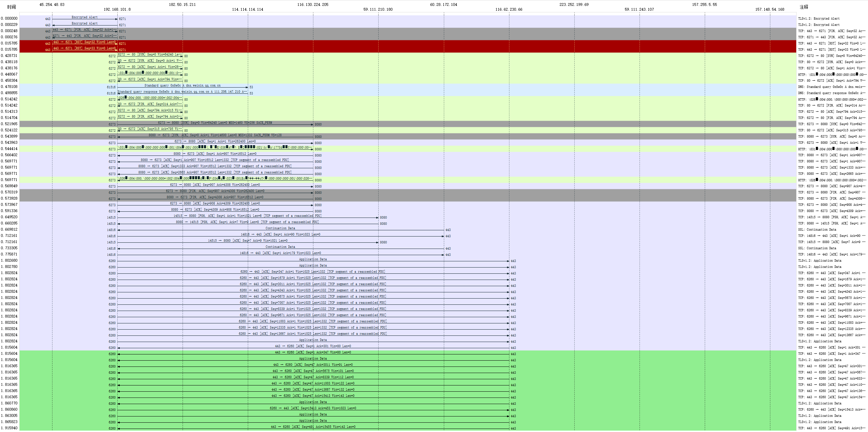Click the 223.252.199.69 host header
Image resolution: width=868 pixels, height=432 pixels.
[574, 4]
